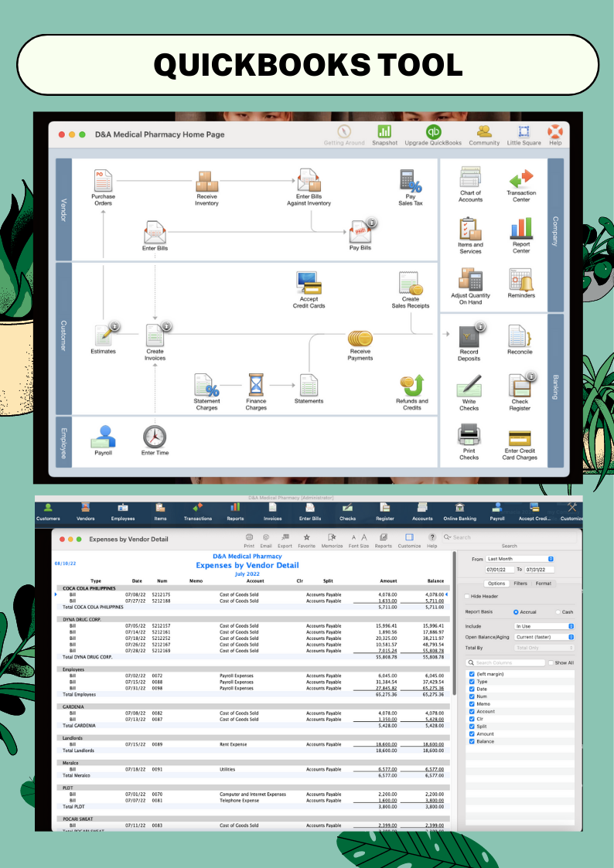Click the Create Invoices icon
Screen dimensions: 614x868
pyautogui.click(x=155, y=335)
